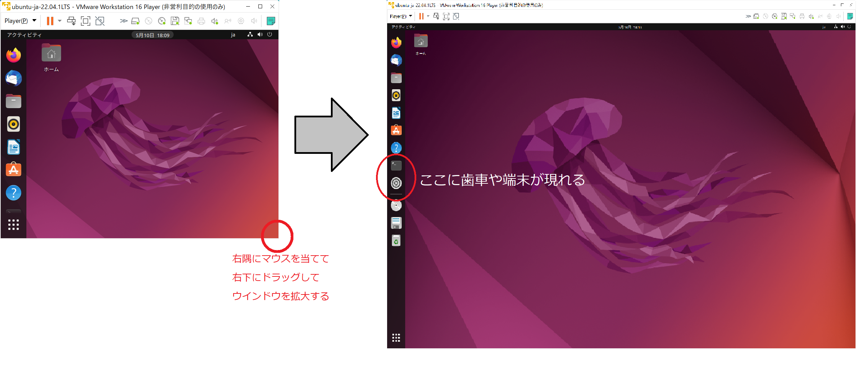Click network adapter icon in left window toolbar

pyautogui.click(x=188, y=21)
